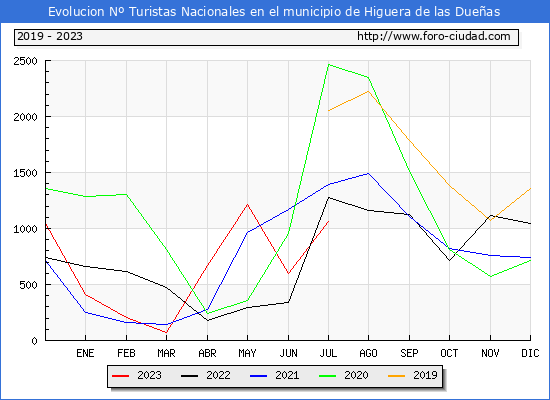This screenshot has height=400, width=550.
Task: Click the orange 2019 legend swatch
Action: [396, 376]
